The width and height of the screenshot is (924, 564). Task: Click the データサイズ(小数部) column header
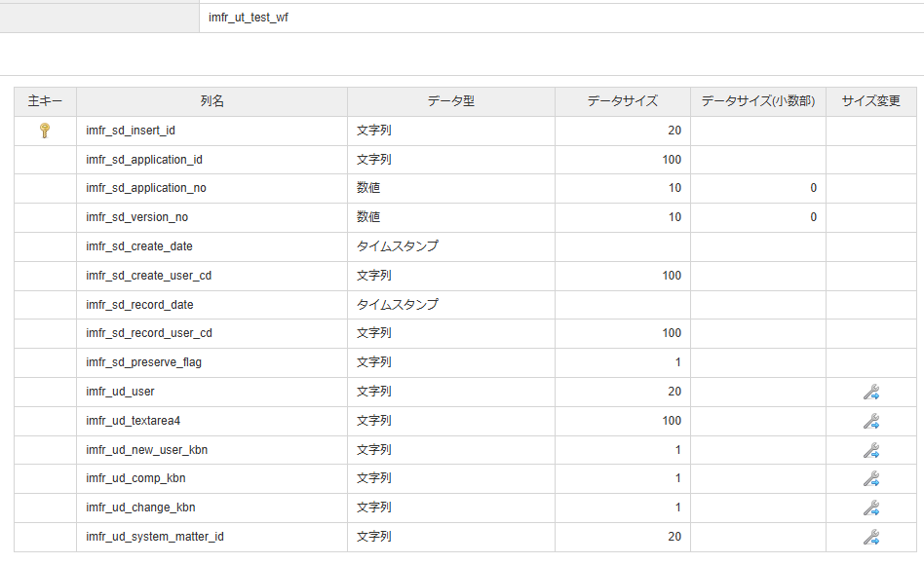757,101
